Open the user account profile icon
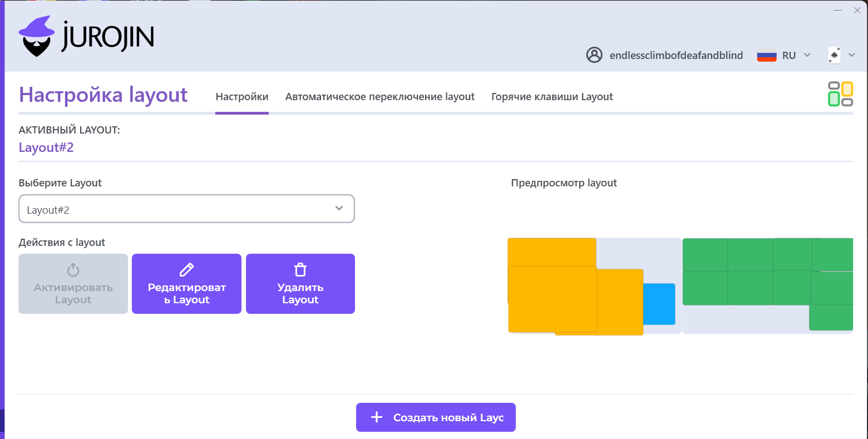 [x=594, y=55]
